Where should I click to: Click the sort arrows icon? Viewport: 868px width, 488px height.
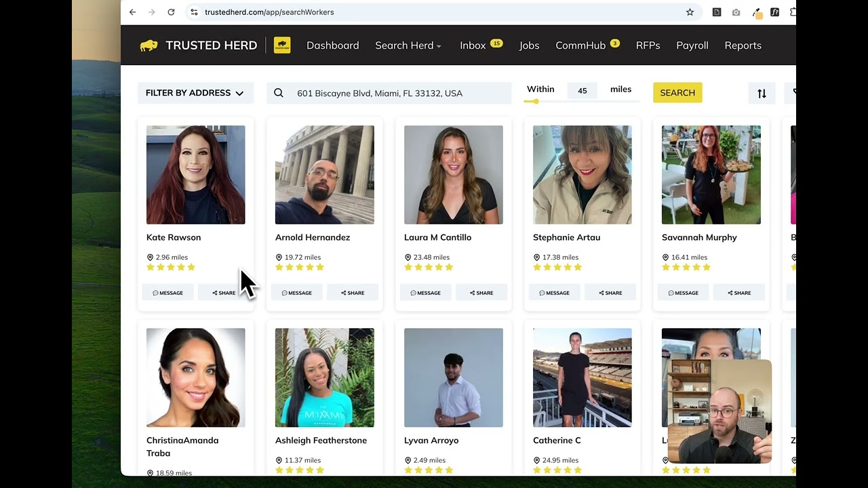762,93
